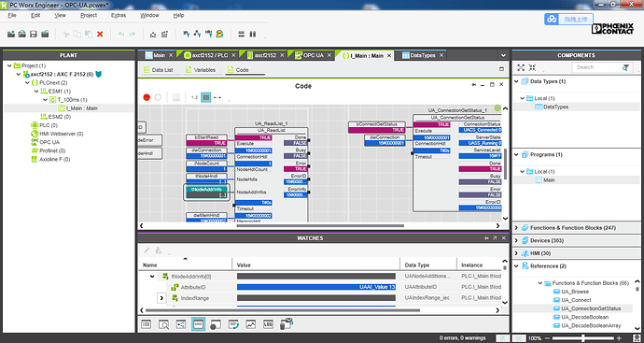The height and width of the screenshot is (343, 644).
Task: Collapse the Project (1) tree node
Action: 9,65
